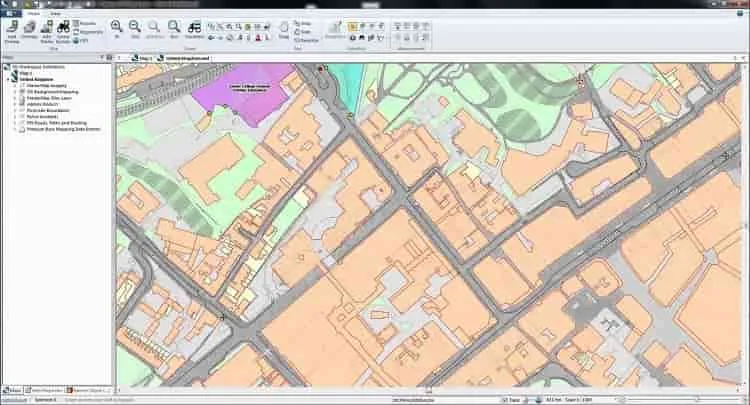Open the ribbon tab next to Home

tap(55, 13)
